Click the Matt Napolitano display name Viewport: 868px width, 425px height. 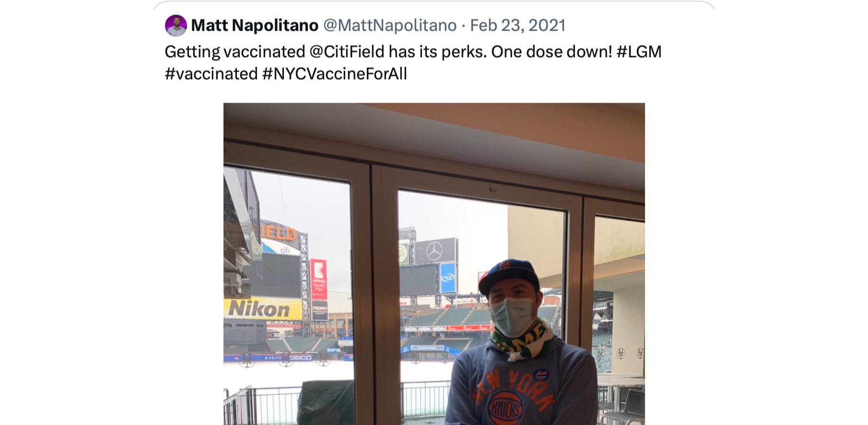point(255,25)
